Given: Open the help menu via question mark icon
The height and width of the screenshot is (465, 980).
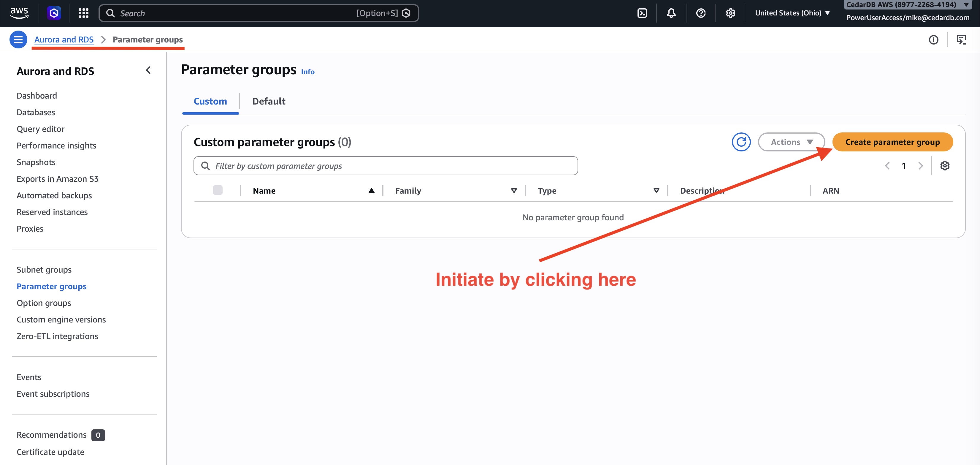Looking at the screenshot, I should [700, 13].
